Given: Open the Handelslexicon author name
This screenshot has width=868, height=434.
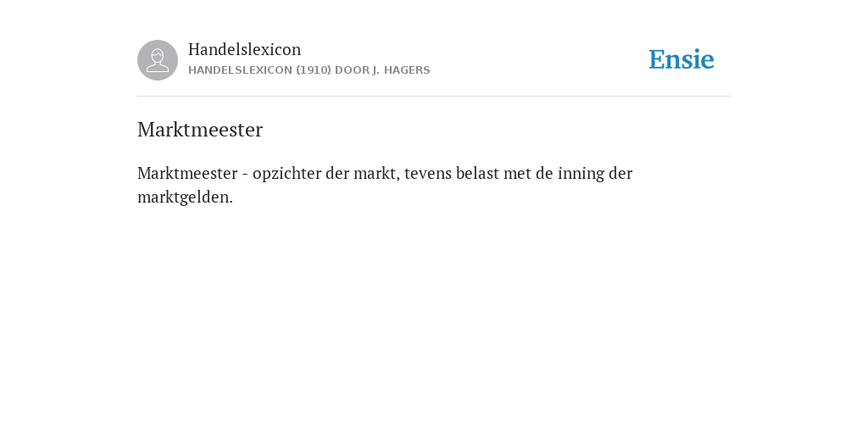Looking at the screenshot, I should pos(245,49).
